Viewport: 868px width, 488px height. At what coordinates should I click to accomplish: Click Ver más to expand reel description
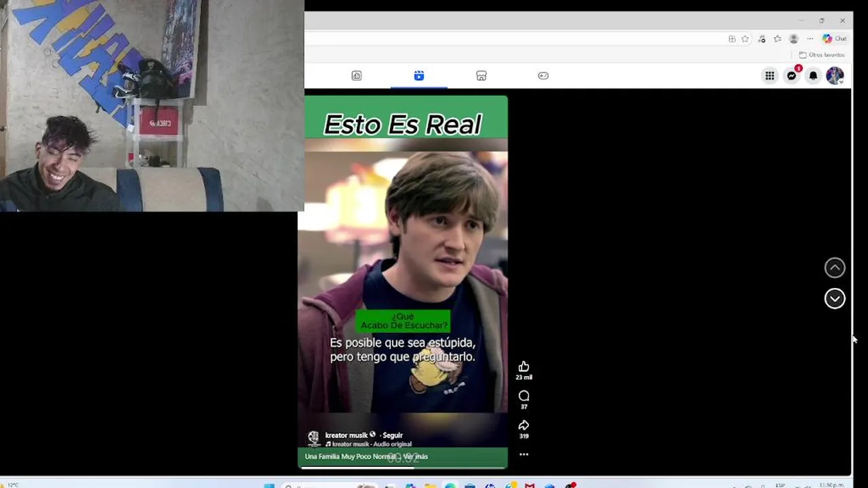point(416,457)
